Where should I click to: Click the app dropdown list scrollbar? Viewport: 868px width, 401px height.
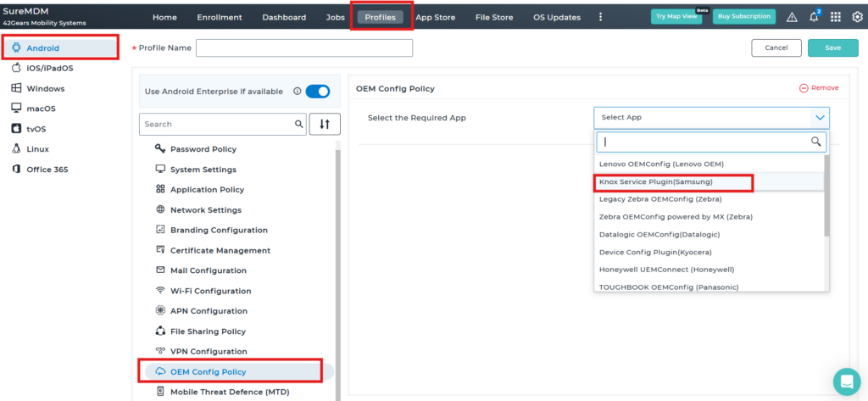click(x=827, y=196)
